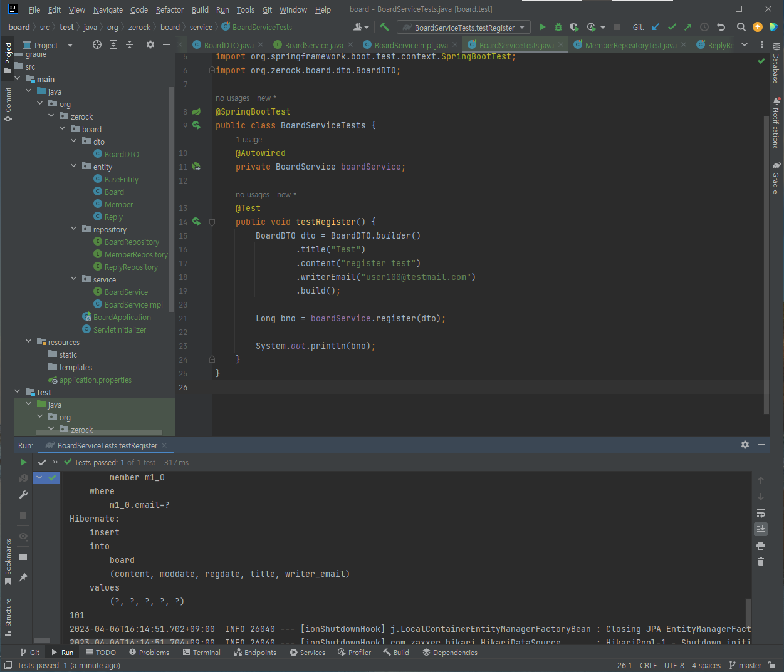
Task: Collapse the resources folder node
Action: click(29, 342)
